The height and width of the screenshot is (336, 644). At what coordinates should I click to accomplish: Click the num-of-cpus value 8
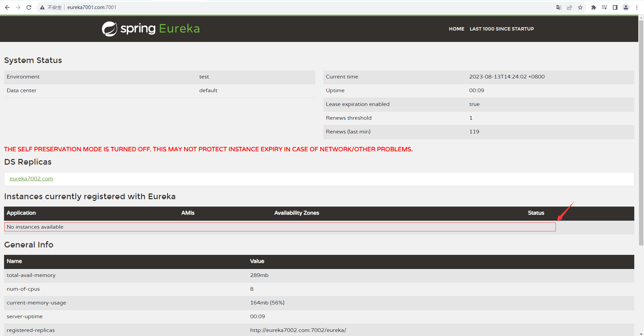[252, 289]
